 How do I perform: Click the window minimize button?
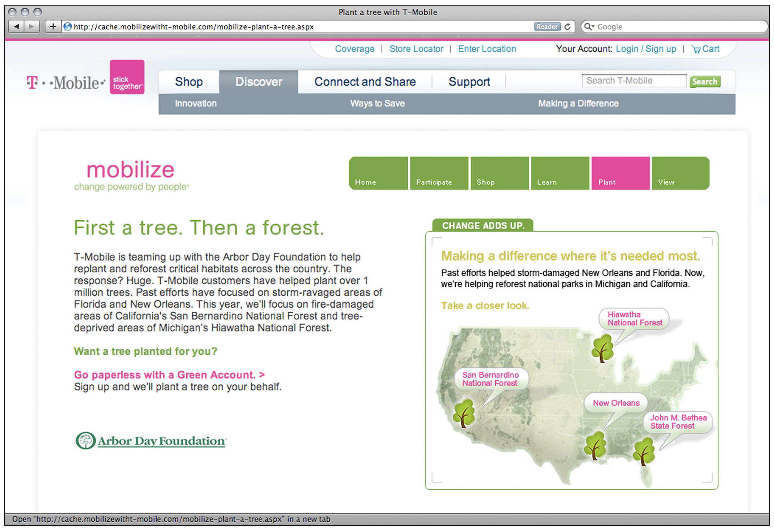(25, 12)
